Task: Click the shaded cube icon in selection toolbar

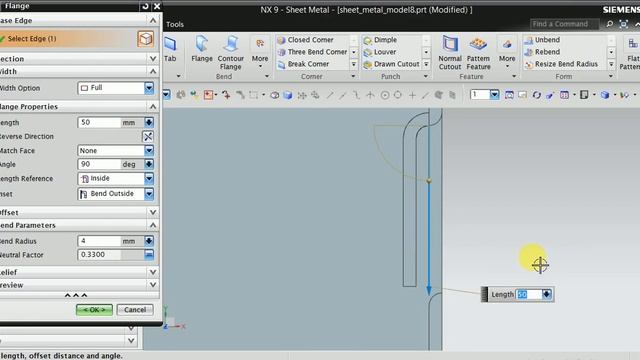Action: click(x=288, y=95)
